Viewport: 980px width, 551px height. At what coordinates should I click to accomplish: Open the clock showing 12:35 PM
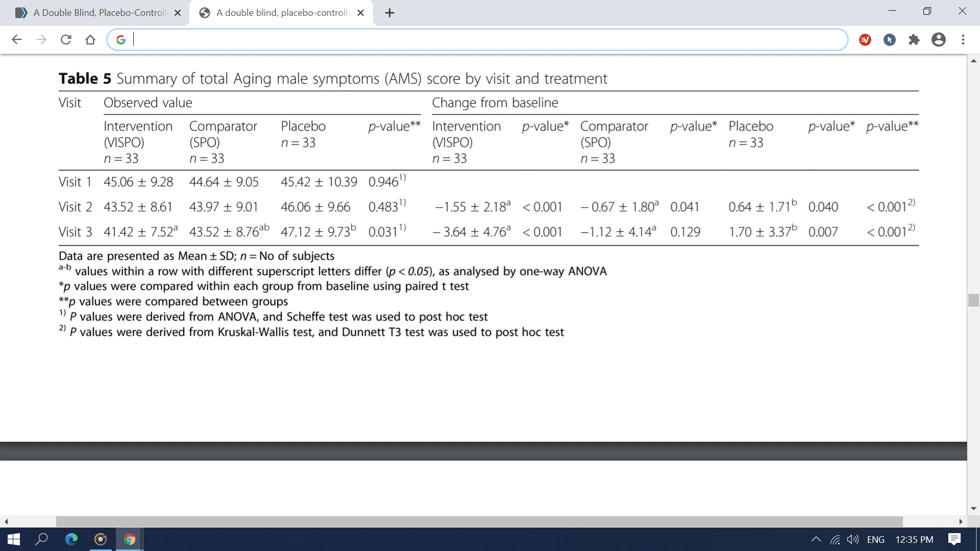pos(914,539)
